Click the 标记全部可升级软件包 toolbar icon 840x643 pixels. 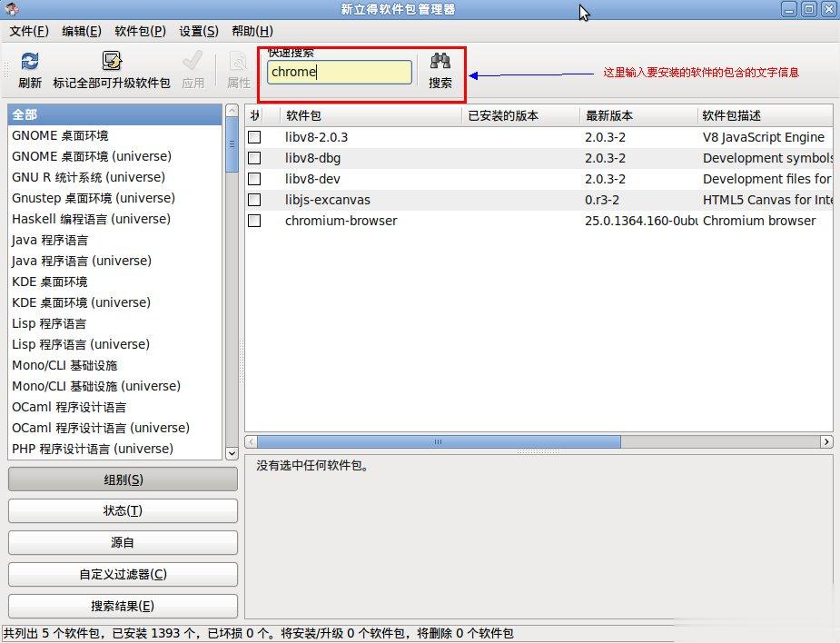pyautogui.click(x=112, y=61)
